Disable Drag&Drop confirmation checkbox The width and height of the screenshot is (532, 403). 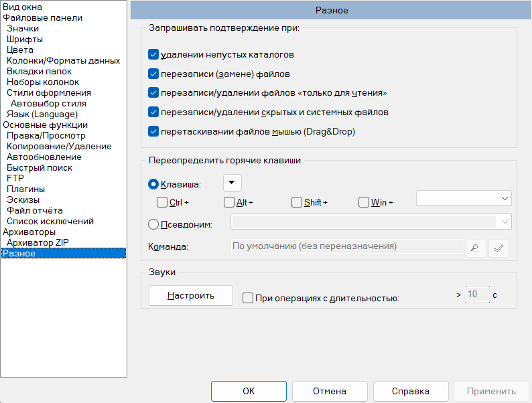click(x=153, y=131)
